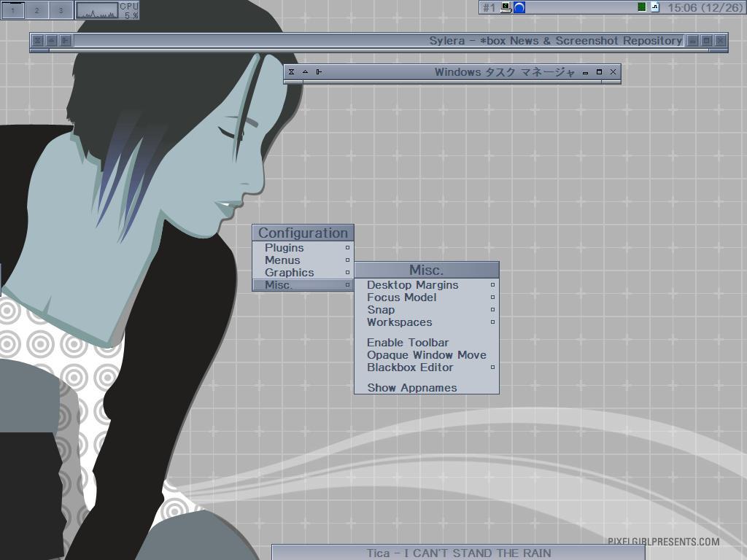Click the up-triangle shade button on Task Manager

305,72
